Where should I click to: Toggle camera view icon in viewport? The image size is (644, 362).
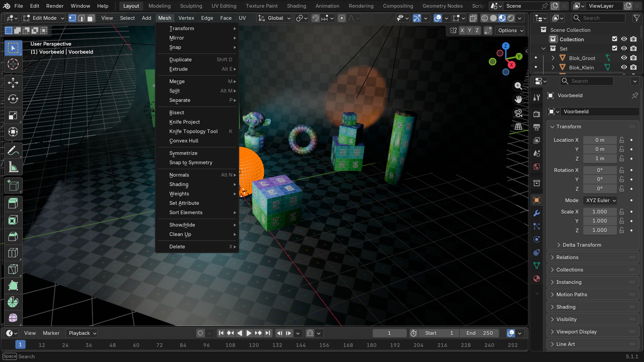518,113
